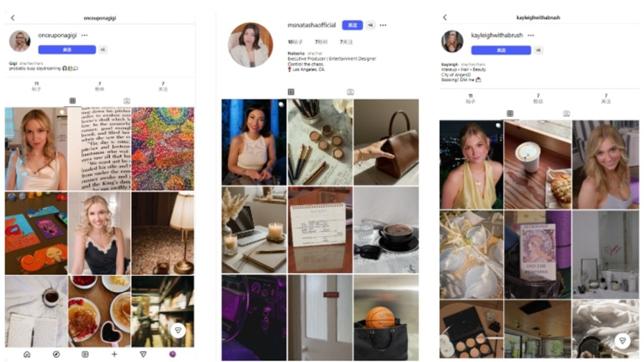Image resolution: width=644 pixels, height=362 pixels.
Task: Follow the onceuponagigi account
Action: tap(67, 49)
